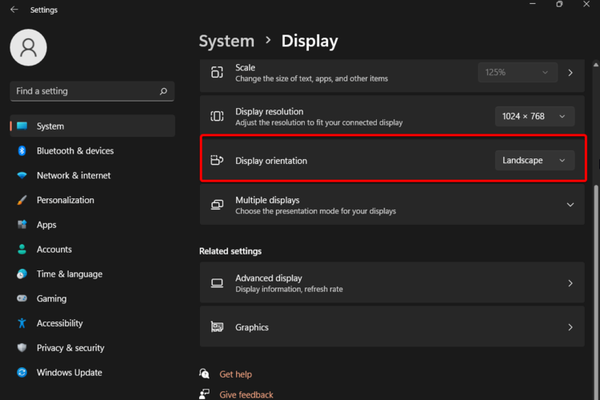Image resolution: width=600 pixels, height=400 pixels.
Task: Click the back arrow in Settings
Action: click(14, 10)
